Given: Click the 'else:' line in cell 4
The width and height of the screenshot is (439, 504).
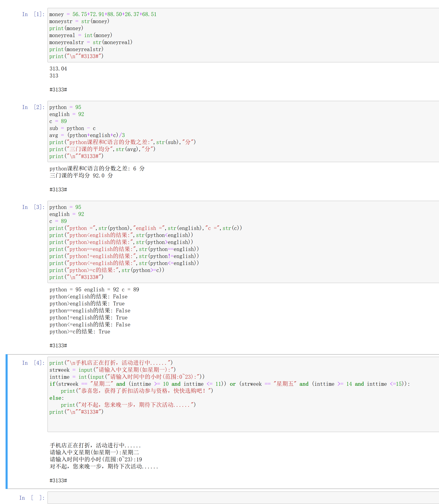Looking at the screenshot, I should click(x=57, y=398).
